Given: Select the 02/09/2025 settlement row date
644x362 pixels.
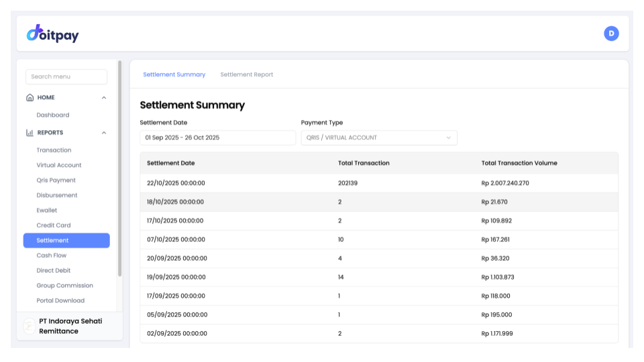Looking at the screenshot, I should tap(177, 334).
